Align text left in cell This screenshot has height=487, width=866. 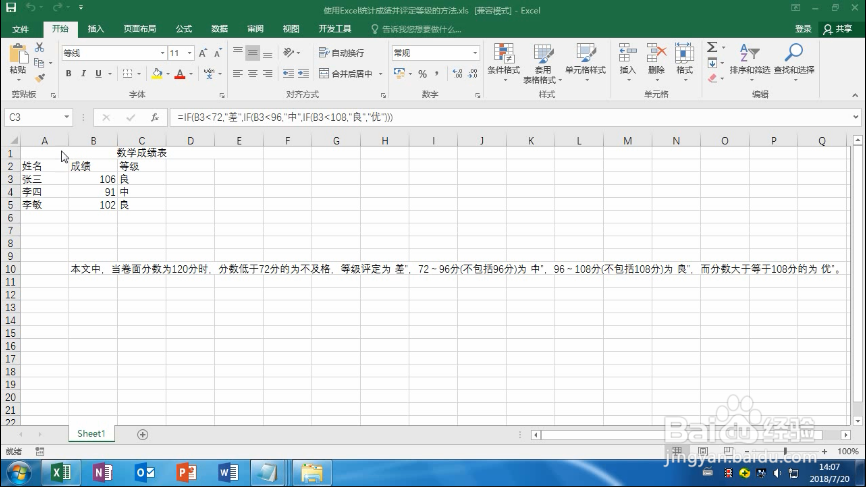[x=237, y=73]
